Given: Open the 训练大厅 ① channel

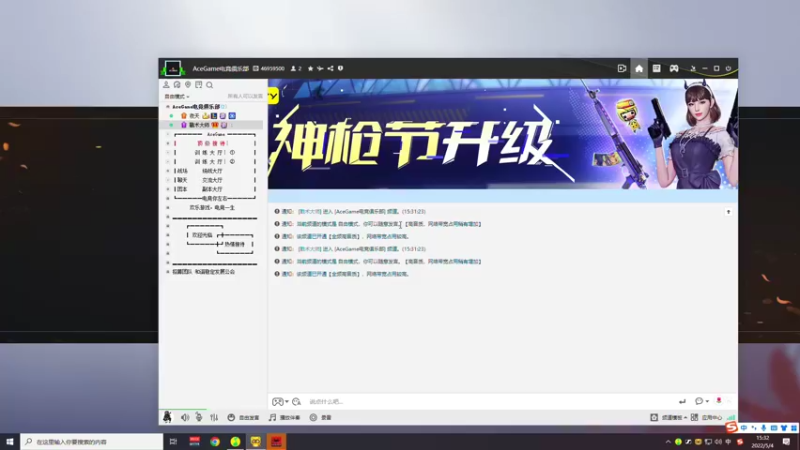Looking at the screenshot, I should click(x=214, y=153).
